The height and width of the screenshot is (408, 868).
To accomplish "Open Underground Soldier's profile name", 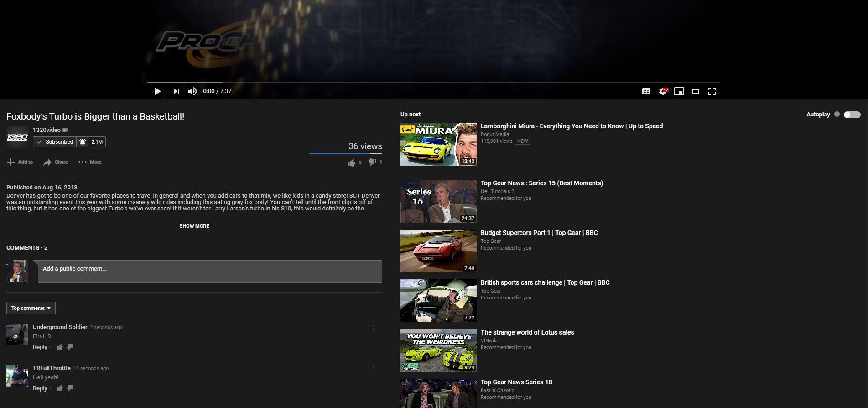I will click(60, 327).
